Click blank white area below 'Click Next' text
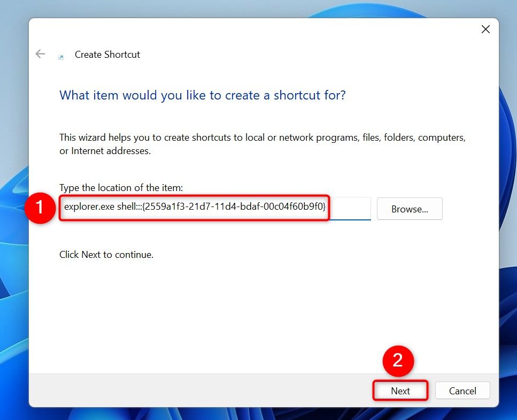Viewport: 517px width, 420px height. [241, 316]
